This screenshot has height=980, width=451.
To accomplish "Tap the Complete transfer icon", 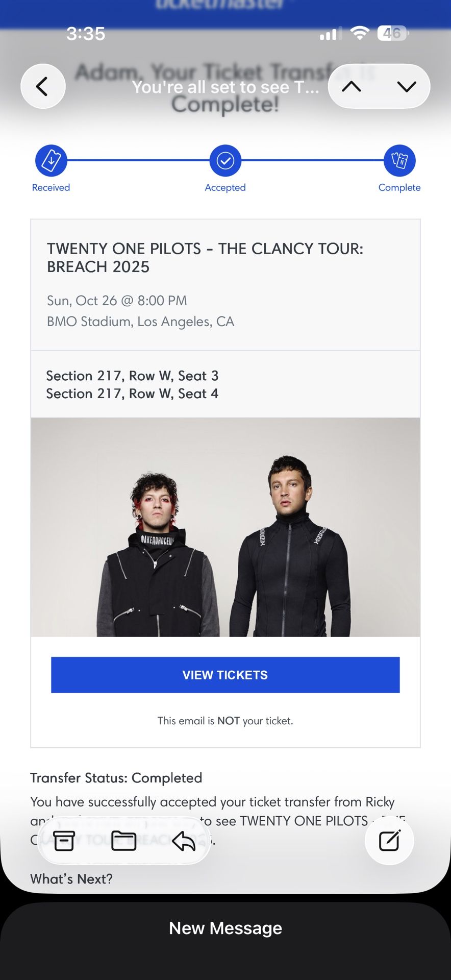I will point(400,161).
